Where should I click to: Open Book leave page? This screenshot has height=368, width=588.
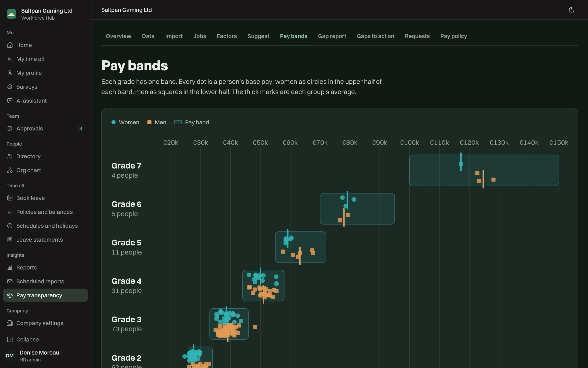pos(45,198)
